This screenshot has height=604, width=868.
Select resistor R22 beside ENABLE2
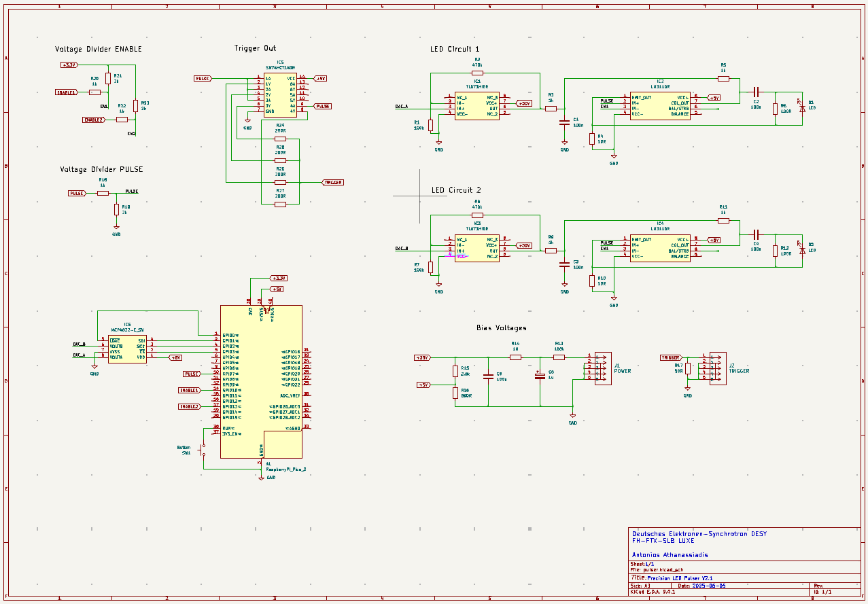[122, 120]
